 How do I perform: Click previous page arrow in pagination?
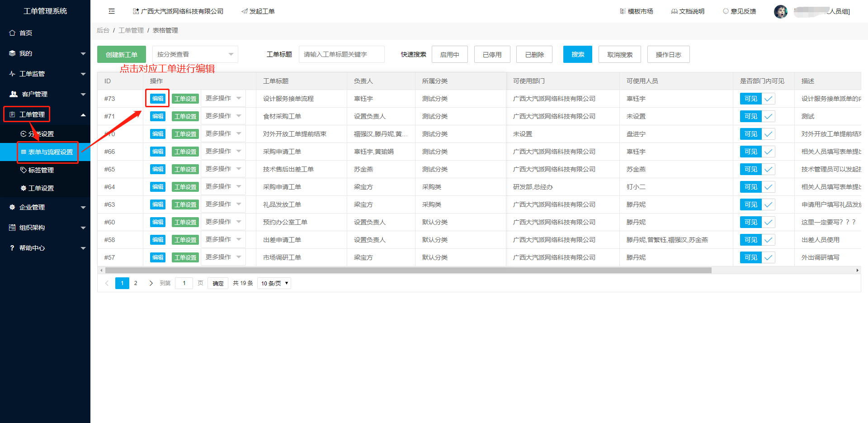107,283
